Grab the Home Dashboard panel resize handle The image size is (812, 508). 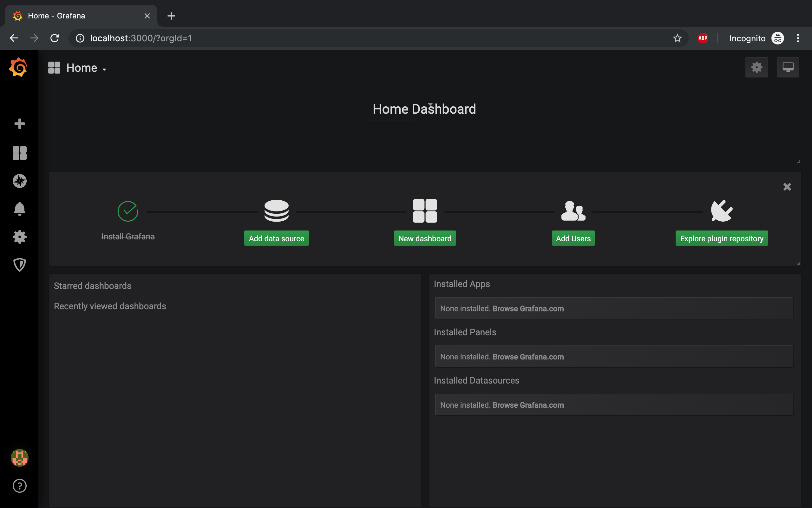click(x=798, y=162)
